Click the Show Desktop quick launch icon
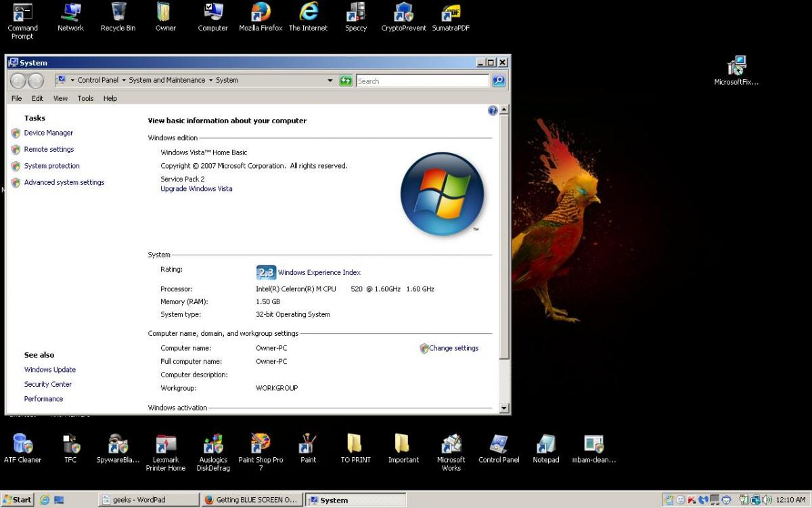The width and height of the screenshot is (812, 508). [59, 500]
